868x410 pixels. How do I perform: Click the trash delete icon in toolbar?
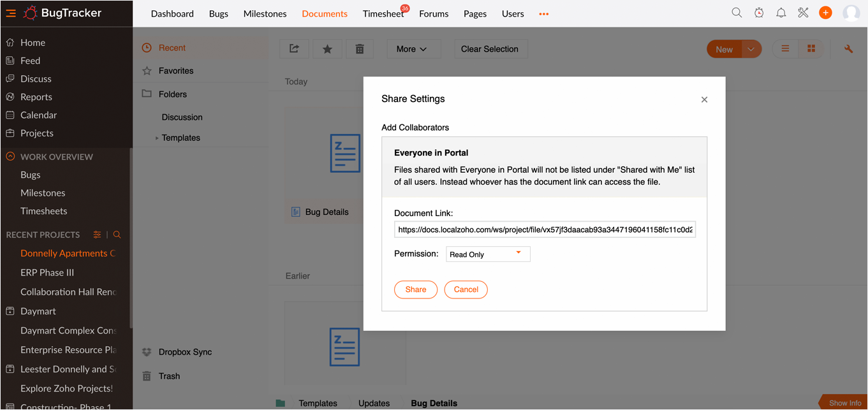click(360, 49)
